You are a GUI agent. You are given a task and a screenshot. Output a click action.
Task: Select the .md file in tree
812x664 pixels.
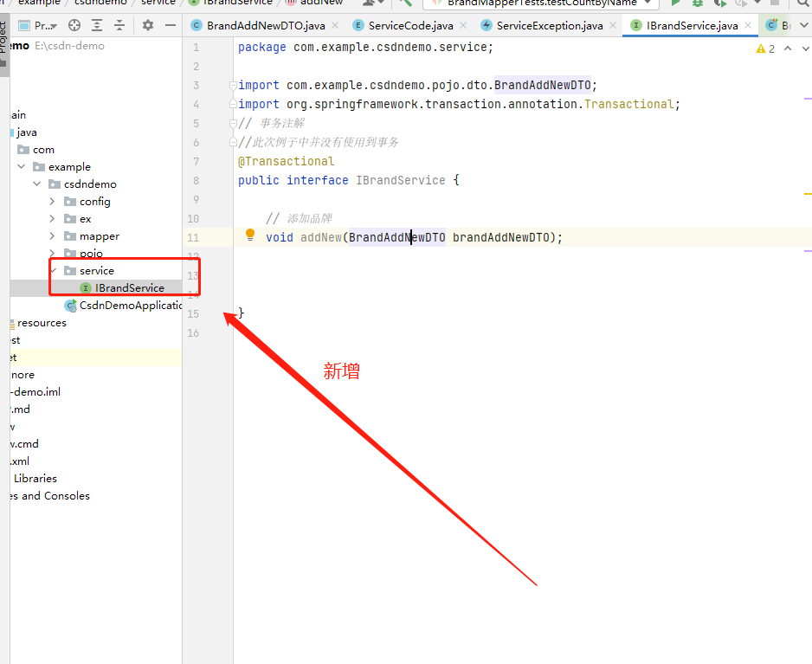tap(20, 409)
